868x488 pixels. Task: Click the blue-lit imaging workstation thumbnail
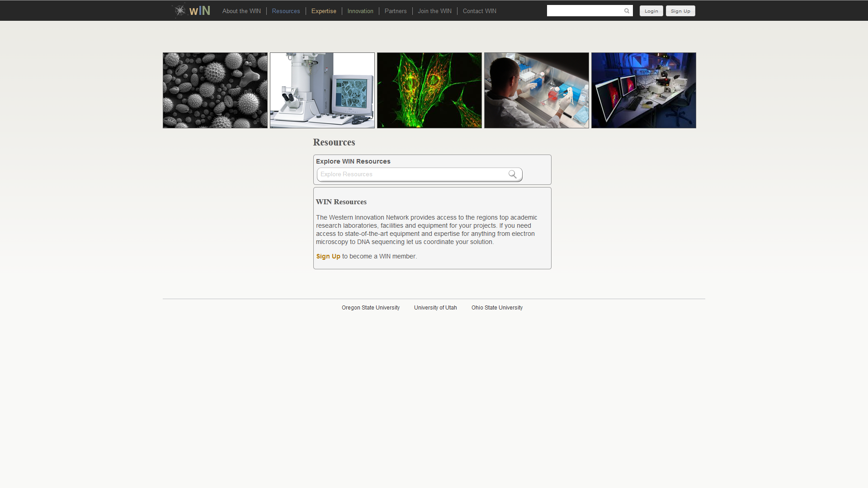point(644,90)
